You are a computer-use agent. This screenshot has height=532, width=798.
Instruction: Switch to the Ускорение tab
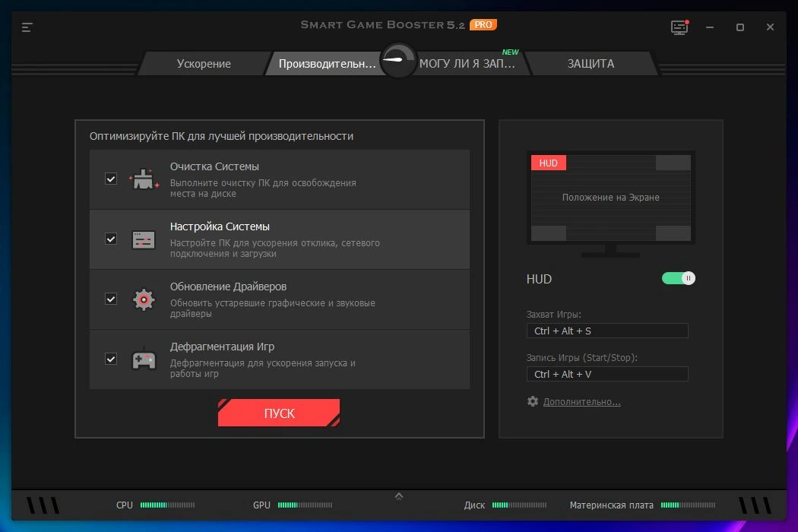tap(204, 64)
